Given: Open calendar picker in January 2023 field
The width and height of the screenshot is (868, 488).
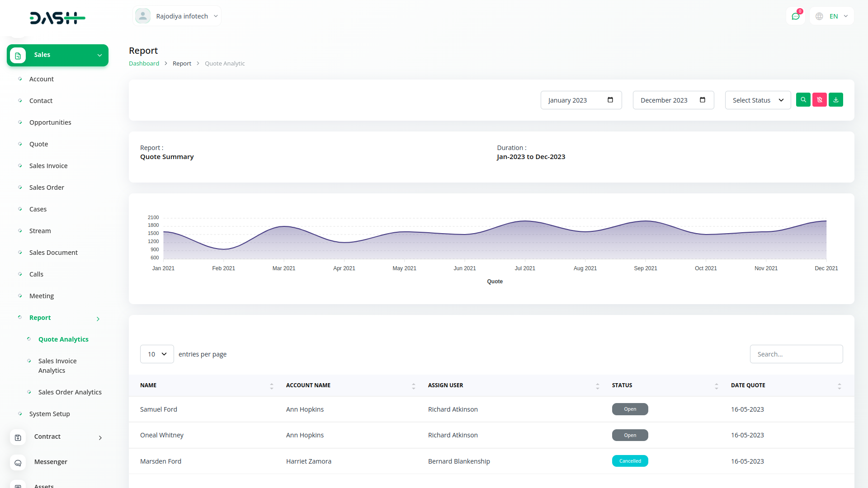Looking at the screenshot, I should tap(610, 100).
